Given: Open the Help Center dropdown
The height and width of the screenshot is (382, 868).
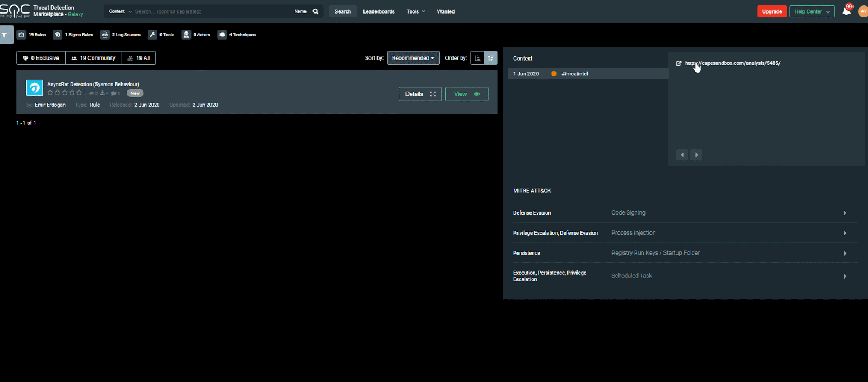Looking at the screenshot, I should pos(812,11).
